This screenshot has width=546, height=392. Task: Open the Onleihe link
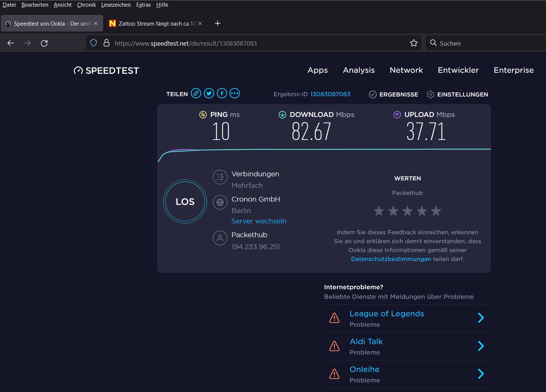point(364,369)
